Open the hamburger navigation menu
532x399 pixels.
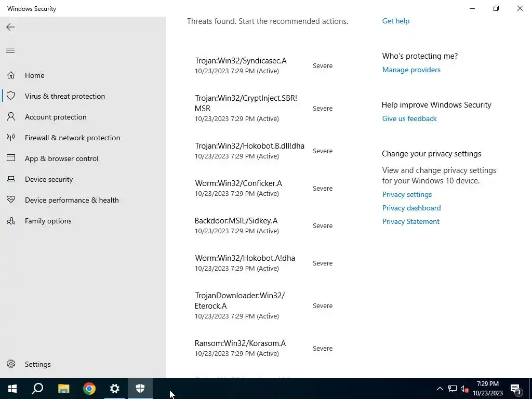click(10, 50)
